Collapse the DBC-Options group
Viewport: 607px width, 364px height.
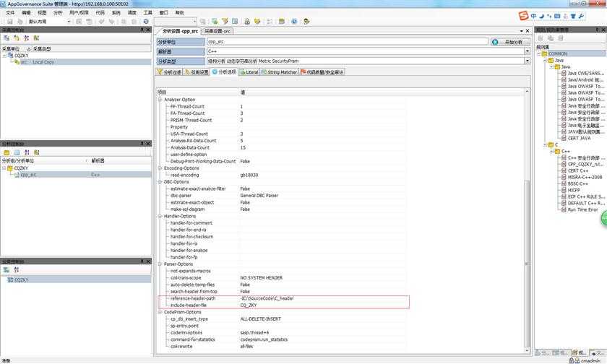pos(160,182)
